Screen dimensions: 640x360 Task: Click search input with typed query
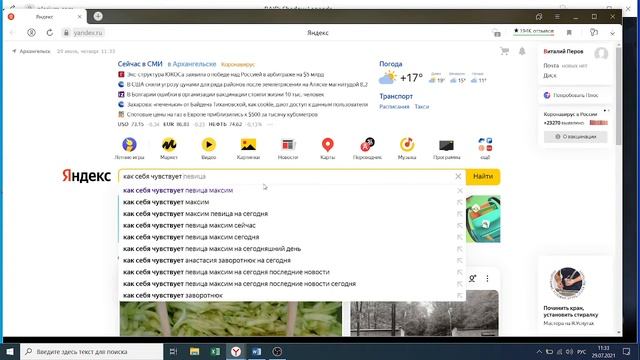point(286,176)
